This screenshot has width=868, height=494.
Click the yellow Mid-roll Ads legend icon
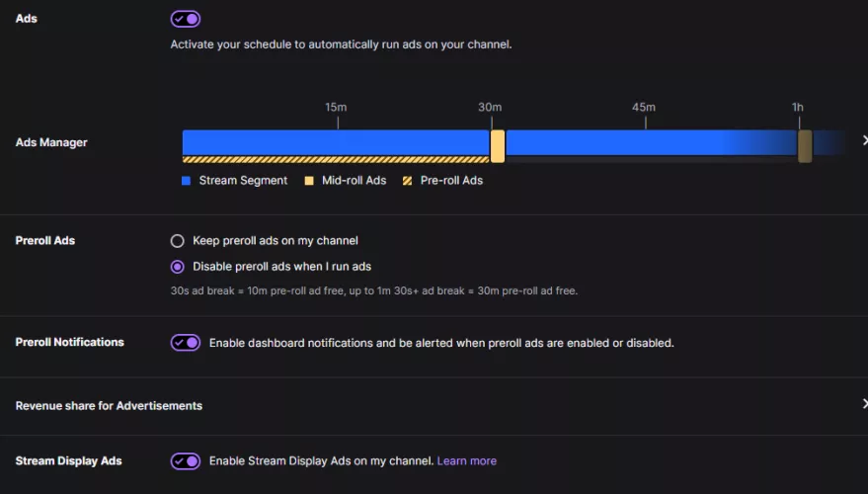coord(309,181)
